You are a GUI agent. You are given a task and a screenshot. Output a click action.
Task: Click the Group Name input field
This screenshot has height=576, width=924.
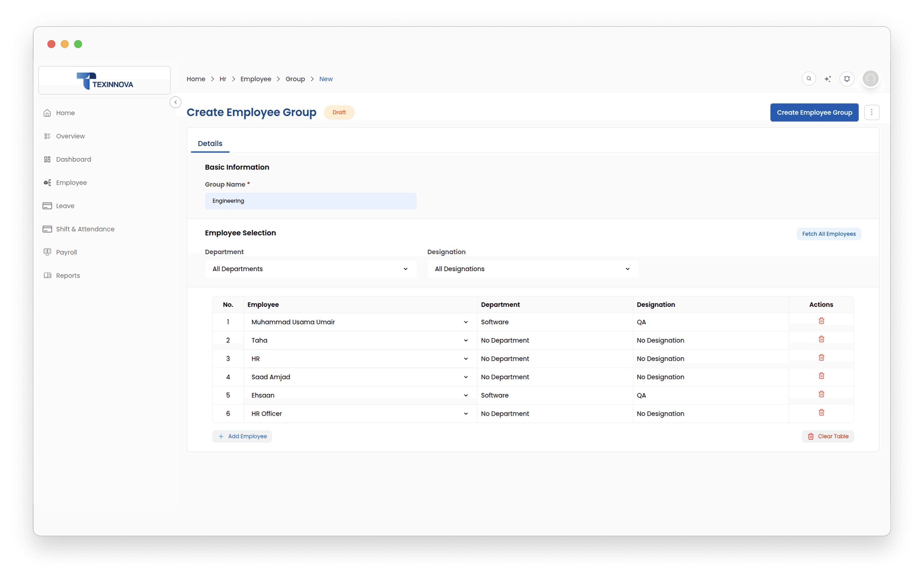310,201
